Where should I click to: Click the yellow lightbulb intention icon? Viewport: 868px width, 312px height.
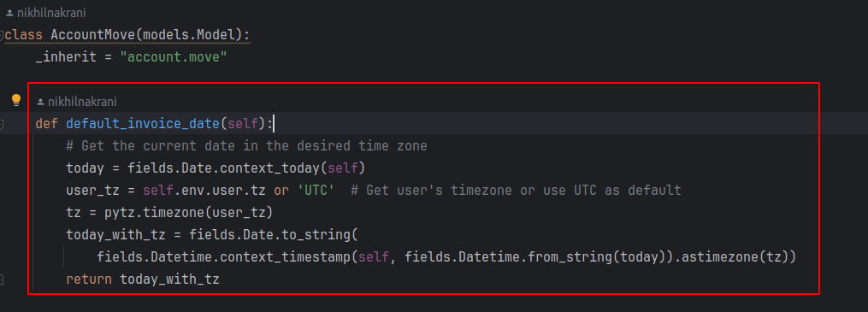[x=16, y=100]
